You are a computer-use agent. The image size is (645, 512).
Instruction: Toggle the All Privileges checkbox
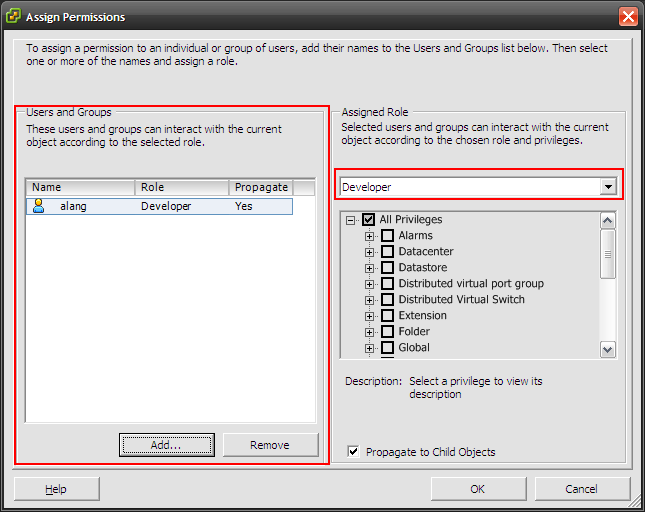368,219
